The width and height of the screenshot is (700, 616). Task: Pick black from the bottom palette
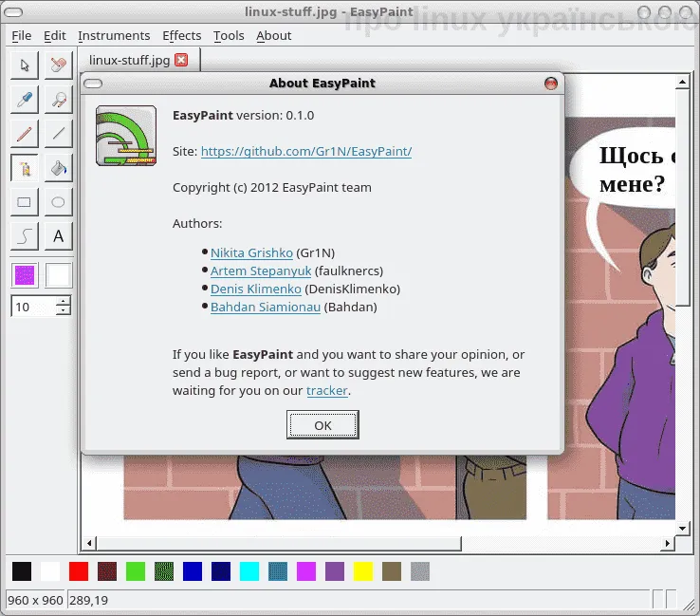22,571
